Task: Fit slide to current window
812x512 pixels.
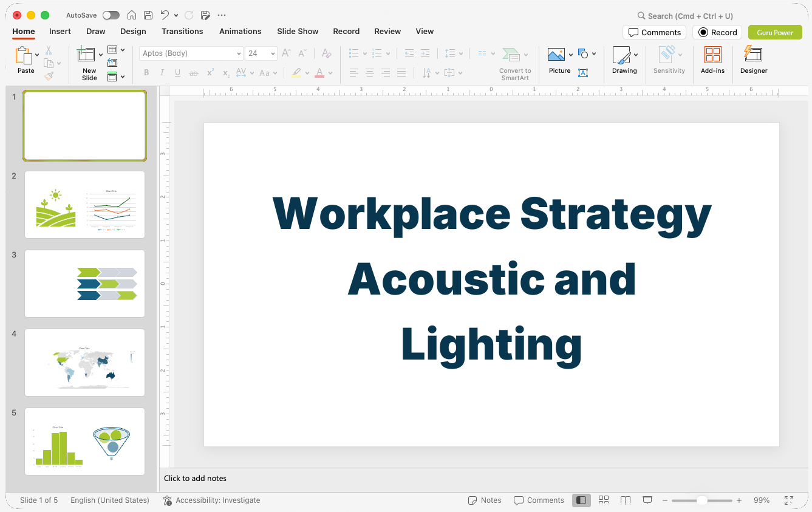Action: pos(789,500)
